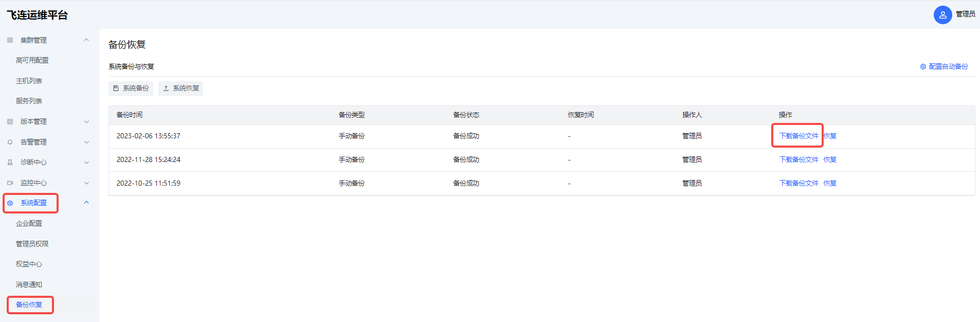Click the 飞连运维平台 title
980x322 pixels.
click(x=37, y=15)
